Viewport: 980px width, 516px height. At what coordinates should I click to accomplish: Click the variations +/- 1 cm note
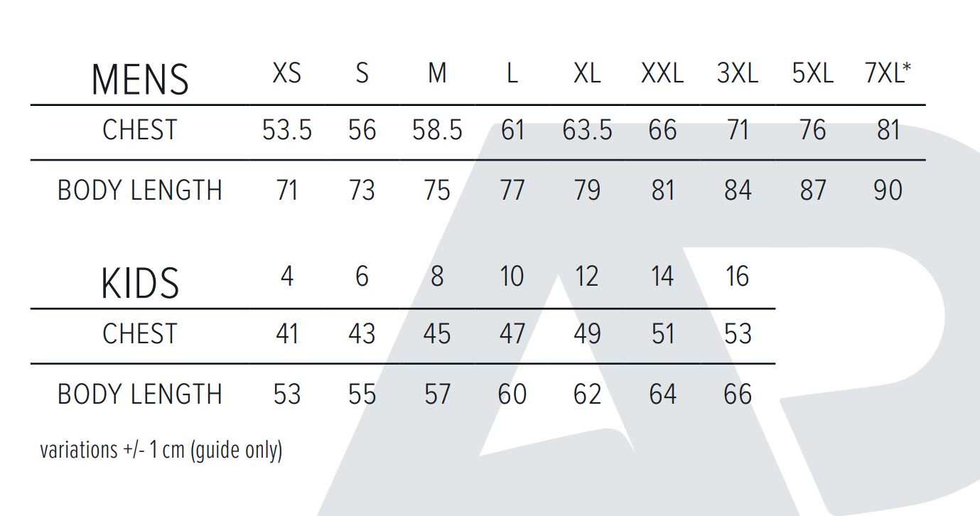click(x=161, y=451)
